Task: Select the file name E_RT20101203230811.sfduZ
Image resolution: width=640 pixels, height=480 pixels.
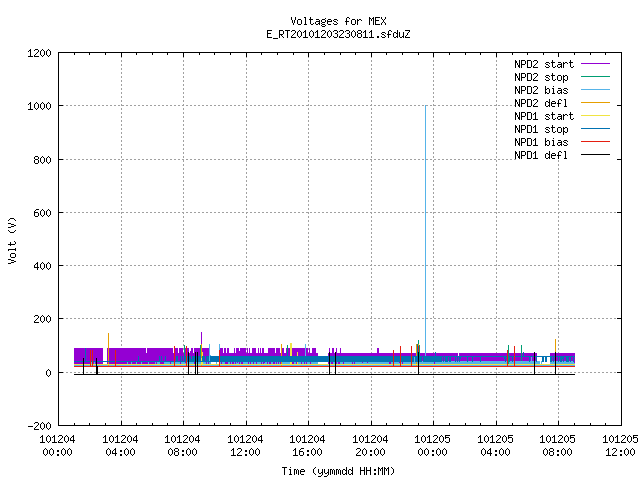Action: coord(338,34)
